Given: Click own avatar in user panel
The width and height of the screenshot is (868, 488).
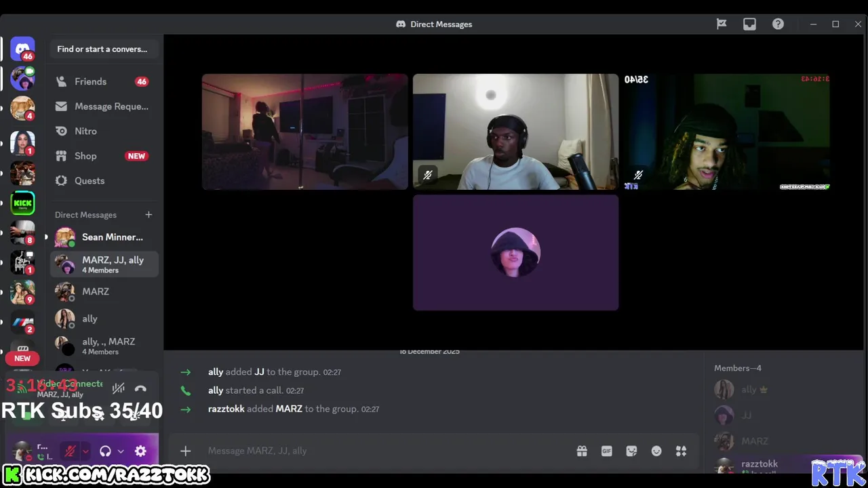Looking at the screenshot, I should tap(22, 451).
